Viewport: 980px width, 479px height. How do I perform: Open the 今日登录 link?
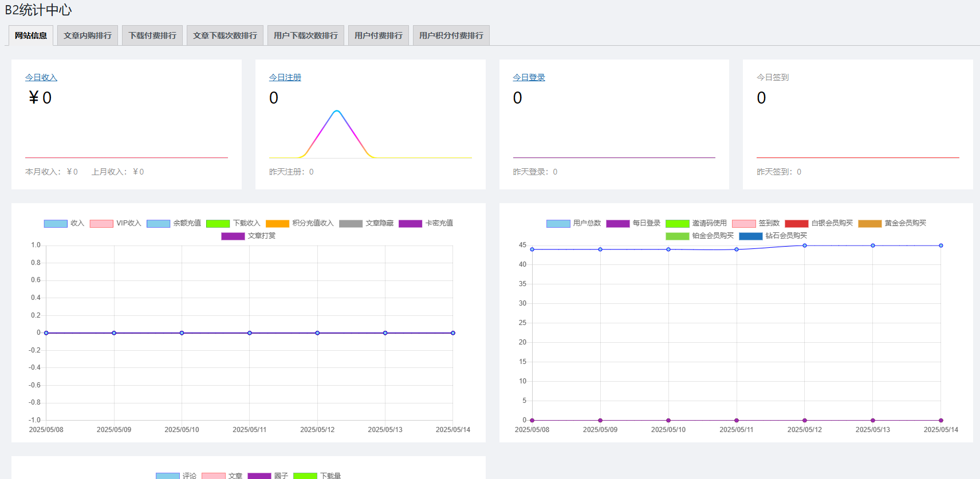pos(529,77)
